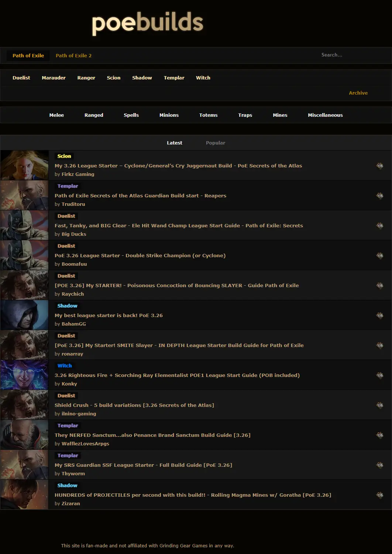Show Miscellaneous builds
The height and width of the screenshot is (554, 392).
[x=325, y=115]
